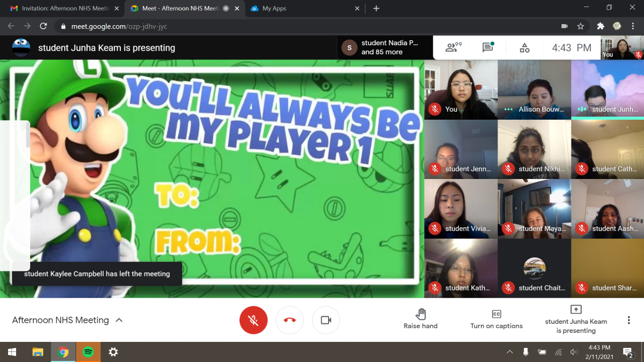This screenshot has height=362, width=644.
Task: Click the Chrome taskbar icon
Action: [x=63, y=352]
